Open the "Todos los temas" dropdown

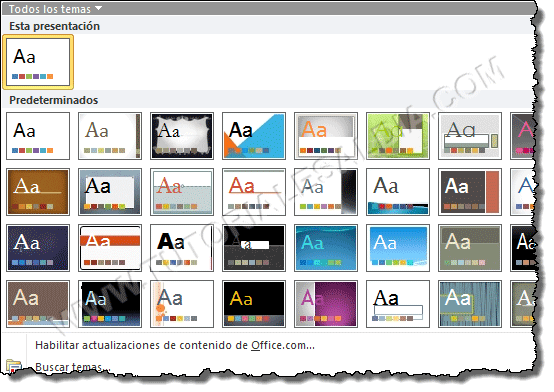[55, 8]
